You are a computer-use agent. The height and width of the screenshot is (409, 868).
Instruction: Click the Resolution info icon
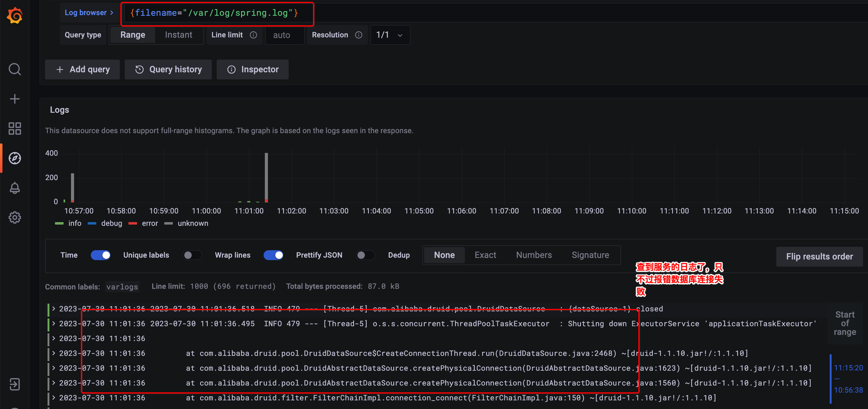click(358, 35)
